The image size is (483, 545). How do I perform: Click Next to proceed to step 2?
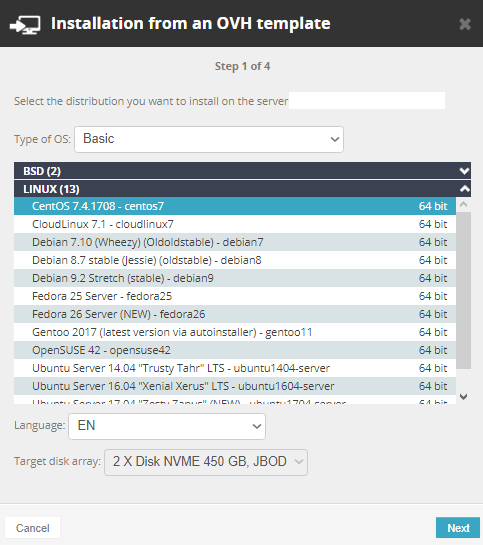[x=458, y=528]
